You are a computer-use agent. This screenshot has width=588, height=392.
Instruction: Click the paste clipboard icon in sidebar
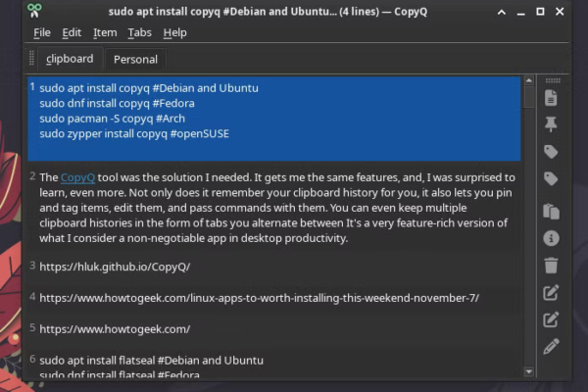click(551, 211)
